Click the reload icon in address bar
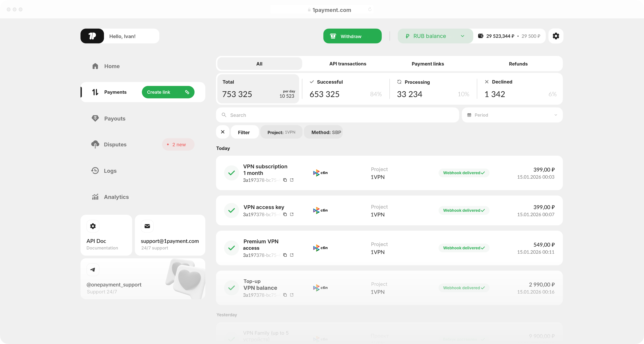This screenshot has height=344, width=644. [x=370, y=9]
